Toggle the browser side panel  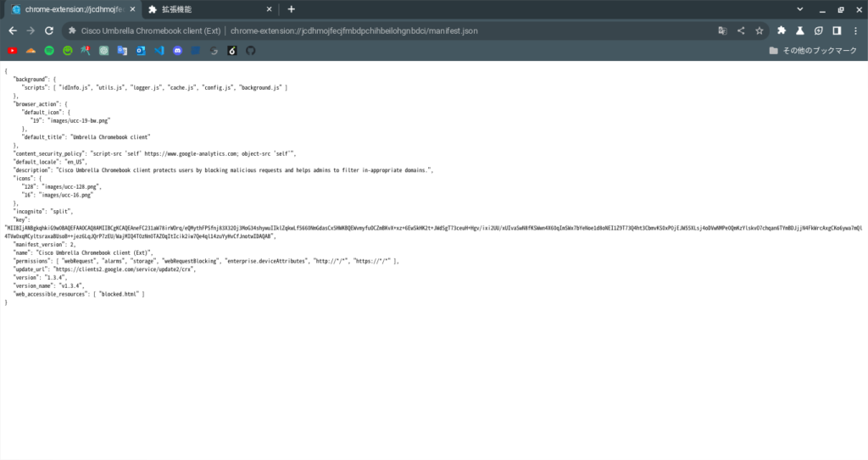(x=837, y=30)
